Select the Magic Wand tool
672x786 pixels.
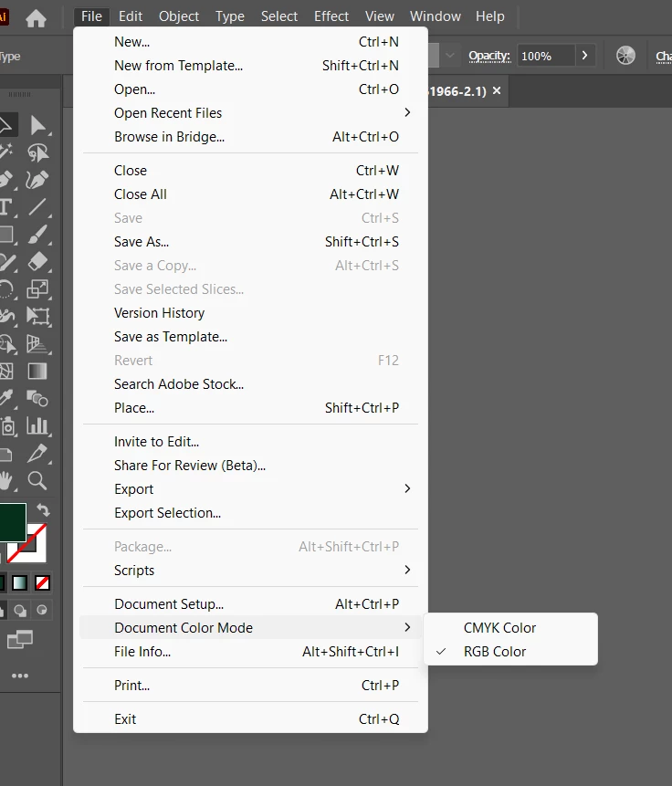[x=6, y=152]
